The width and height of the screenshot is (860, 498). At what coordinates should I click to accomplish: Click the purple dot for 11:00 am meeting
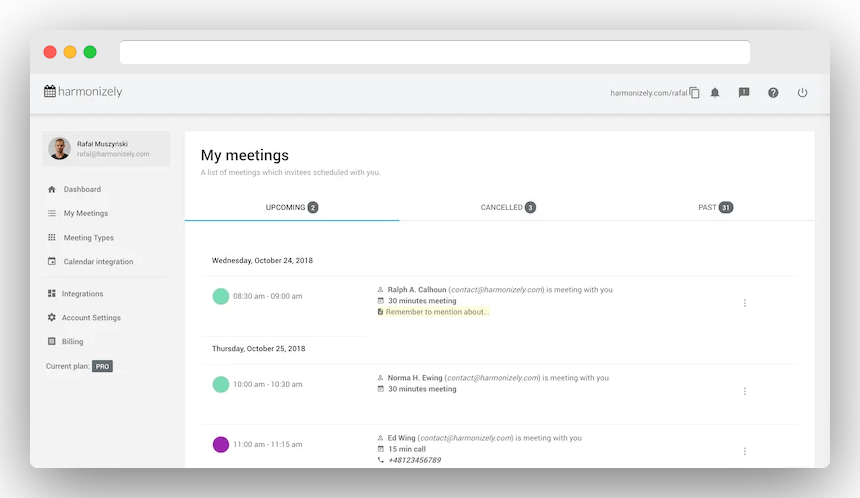tap(220, 444)
